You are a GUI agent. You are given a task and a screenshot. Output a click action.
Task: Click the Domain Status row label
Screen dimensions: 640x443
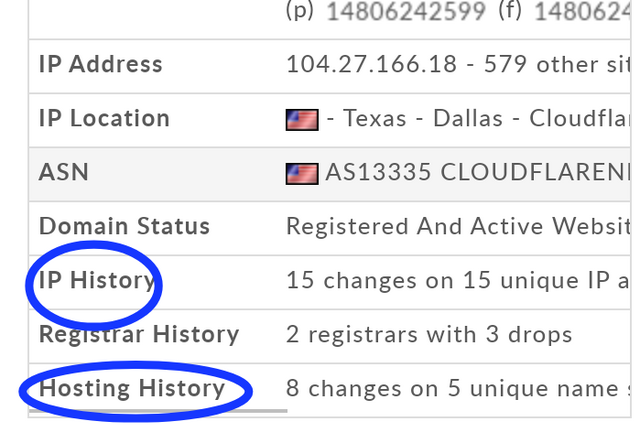coord(124,226)
